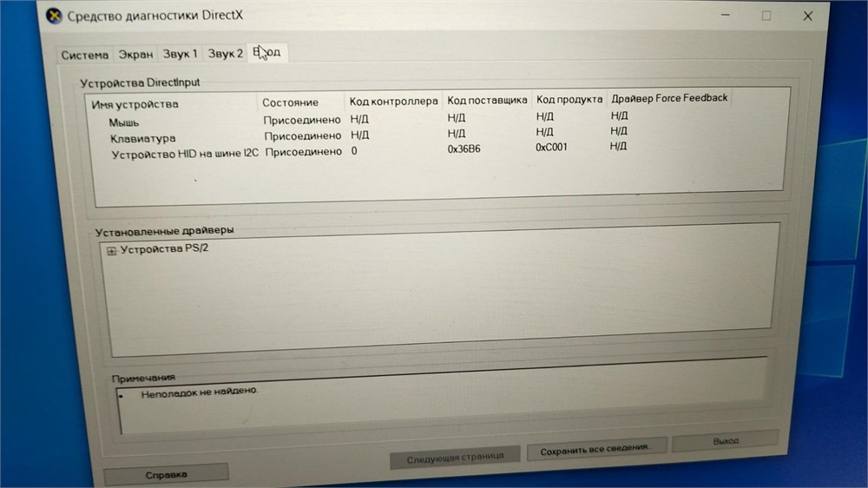Open the Звук 2 tab
The image size is (868, 488).
click(x=226, y=53)
